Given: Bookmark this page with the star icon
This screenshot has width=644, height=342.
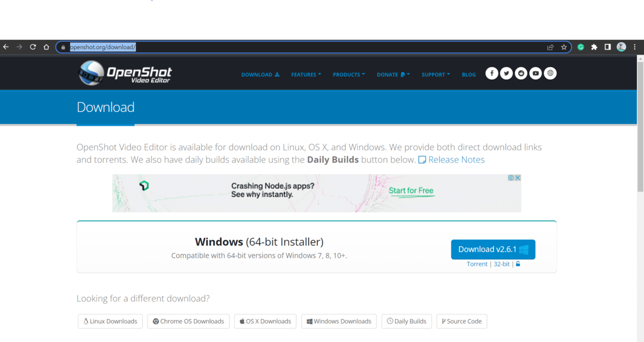Looking at the screenshot, I should coord(564,47).
